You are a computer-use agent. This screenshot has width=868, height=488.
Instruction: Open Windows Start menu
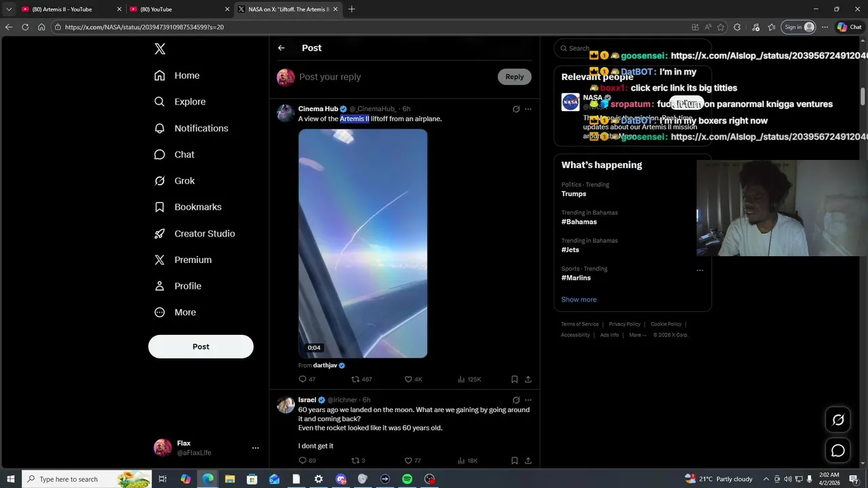[x=10, y=479]
